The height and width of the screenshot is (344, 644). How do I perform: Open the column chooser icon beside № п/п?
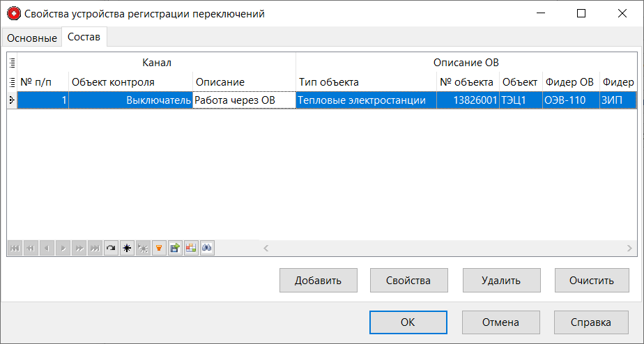click(12, 82)
